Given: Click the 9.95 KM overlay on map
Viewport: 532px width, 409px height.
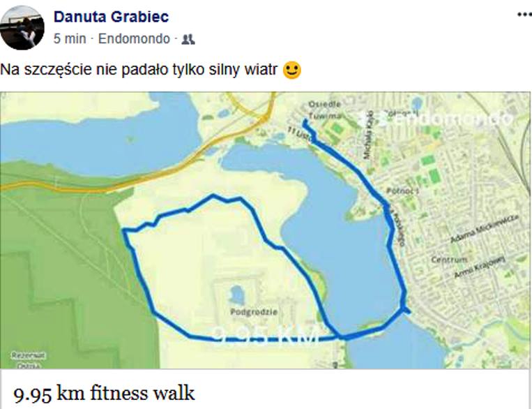Looking at the screenshot, I should [x=266, y=335].
